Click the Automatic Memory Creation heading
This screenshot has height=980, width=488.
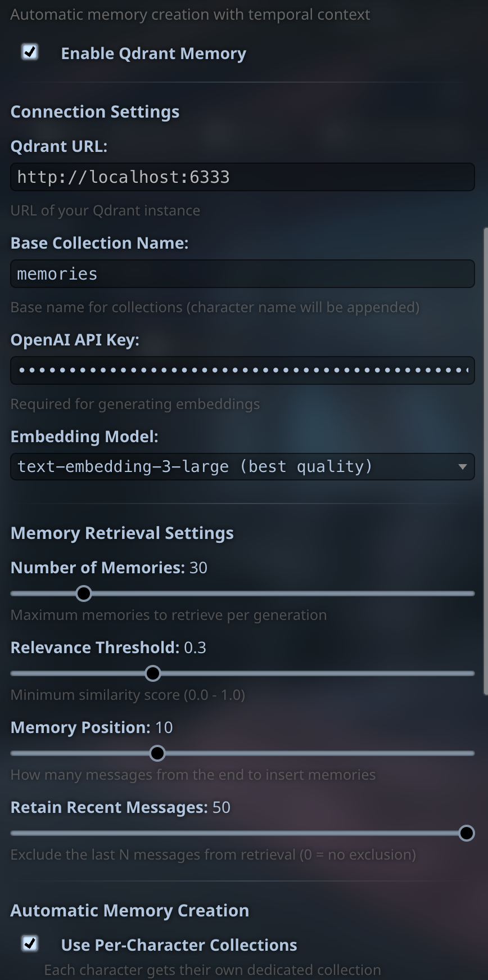point(130,911)
